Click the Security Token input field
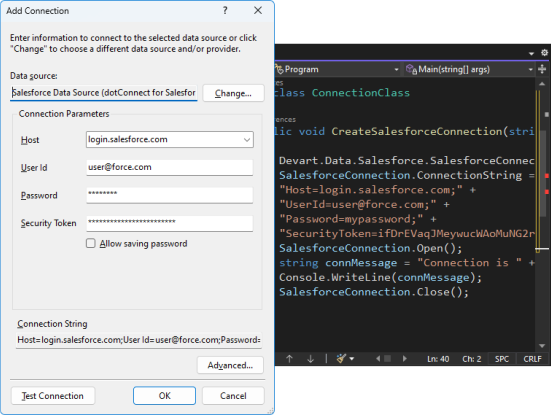 [169, 223]
